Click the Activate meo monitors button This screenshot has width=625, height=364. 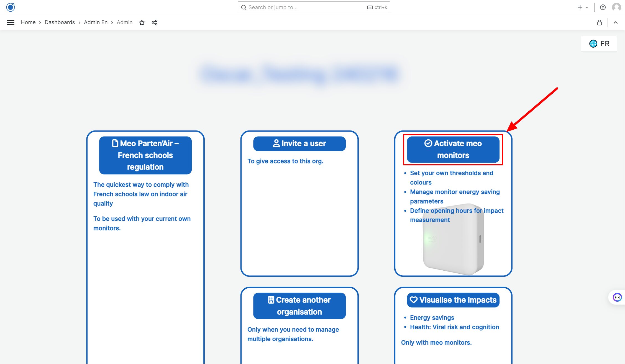[453, 149]
